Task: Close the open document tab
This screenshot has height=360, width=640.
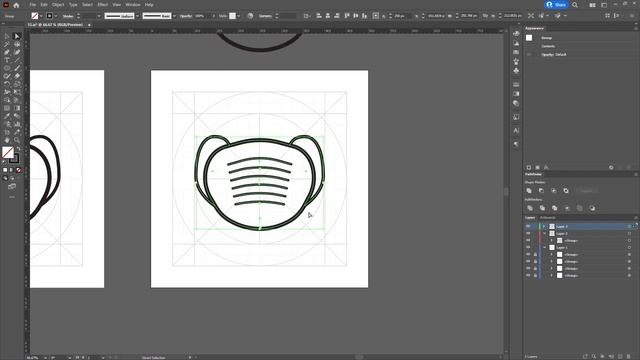Action: [x=89, y=25]
